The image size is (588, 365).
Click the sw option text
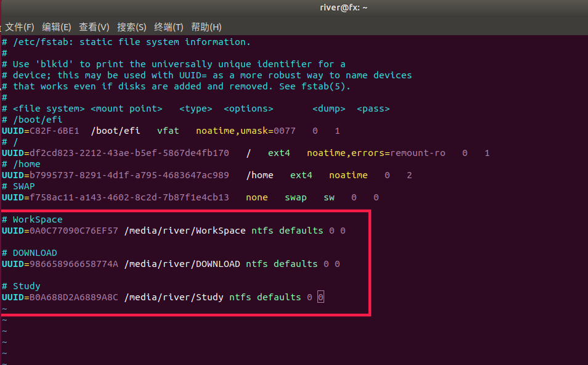[x=329, y=198]
